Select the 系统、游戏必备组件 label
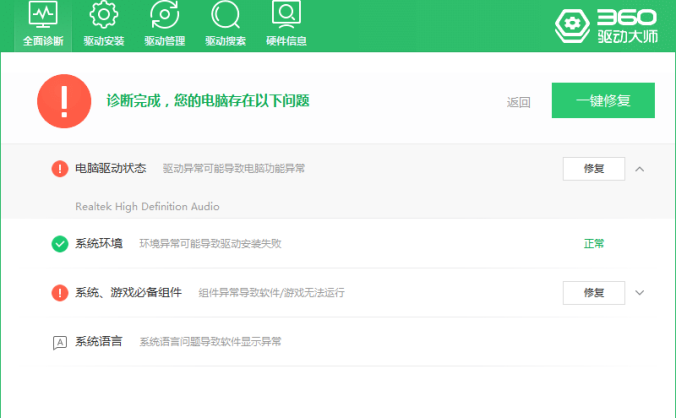Image resolution: width=676 pixels, height=418 pixels. (x=128, y=293)
